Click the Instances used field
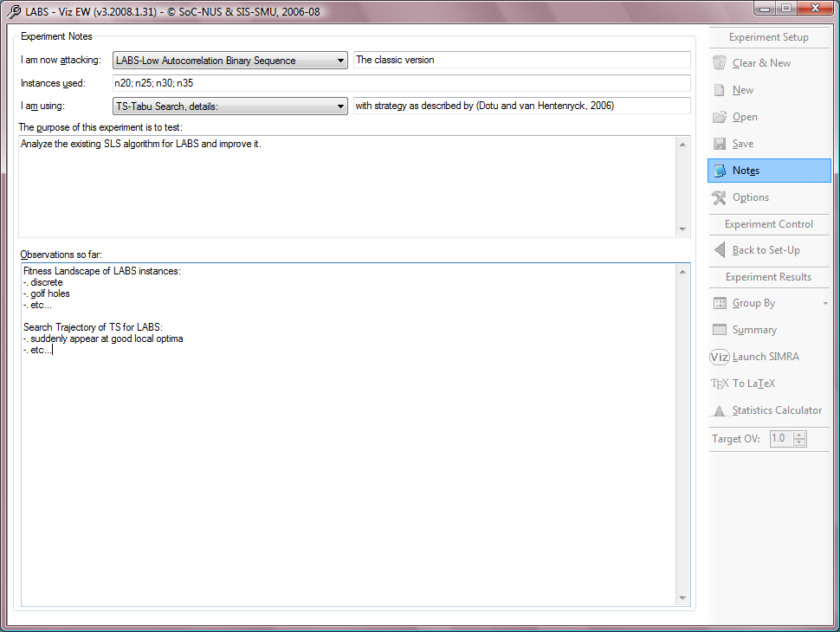The height and width of the screenshot is (632, 840). [x=401, y=83]
